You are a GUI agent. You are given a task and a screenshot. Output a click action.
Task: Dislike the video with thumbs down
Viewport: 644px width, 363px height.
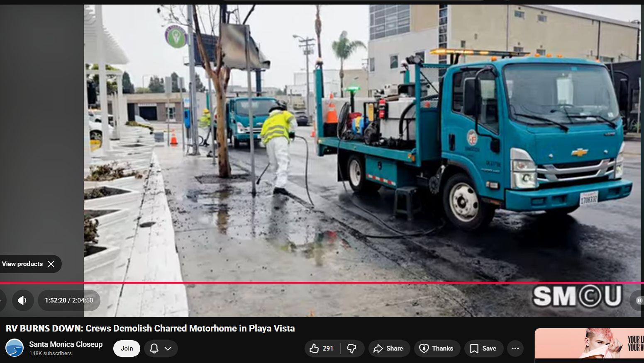(352, 348)
